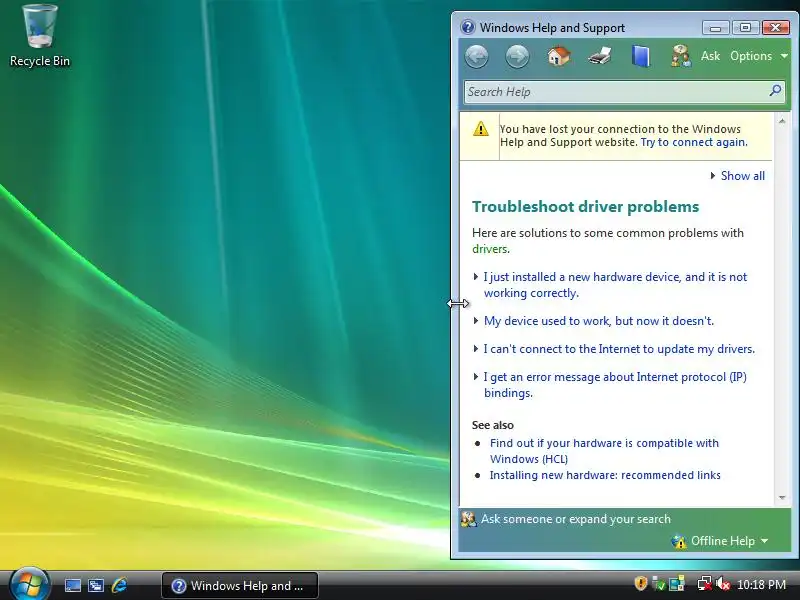
Task: Click the tray icon with green check
Action: tap(659, 584)
